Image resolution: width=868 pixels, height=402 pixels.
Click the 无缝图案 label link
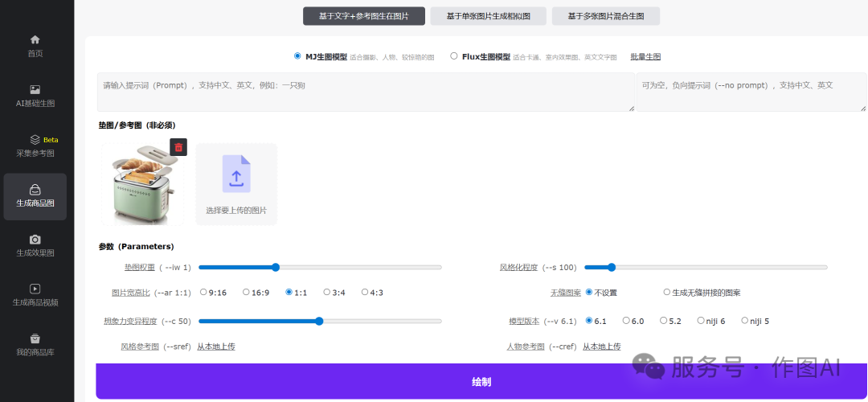tap(566, 293)
